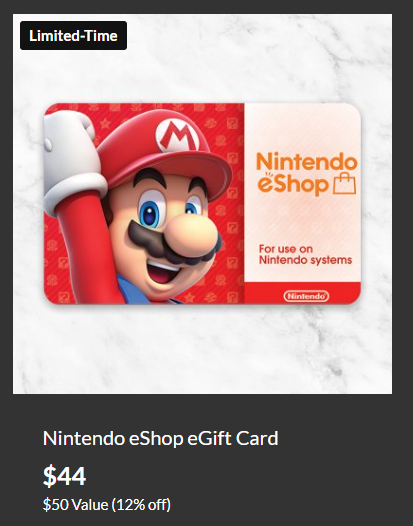This screenshot has width=413, height=526.
Task: Click the orange Nintendo eShop logo text
Action: coord(306,173)
